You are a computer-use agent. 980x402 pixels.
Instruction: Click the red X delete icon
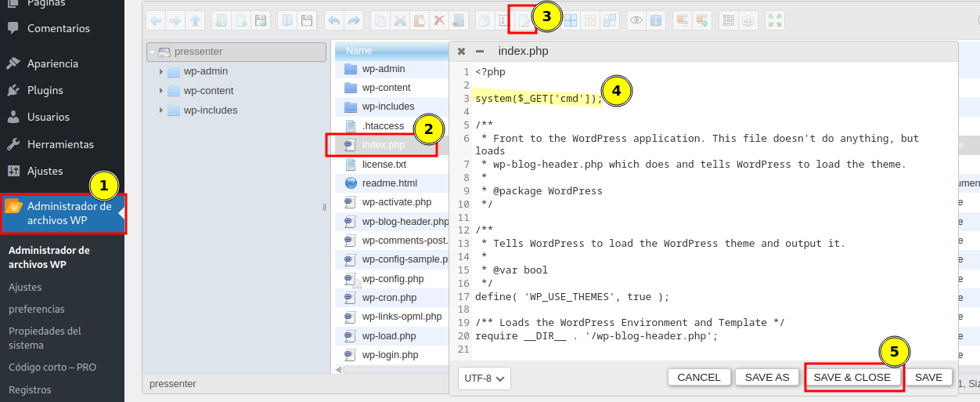click(x=440, y=21)
